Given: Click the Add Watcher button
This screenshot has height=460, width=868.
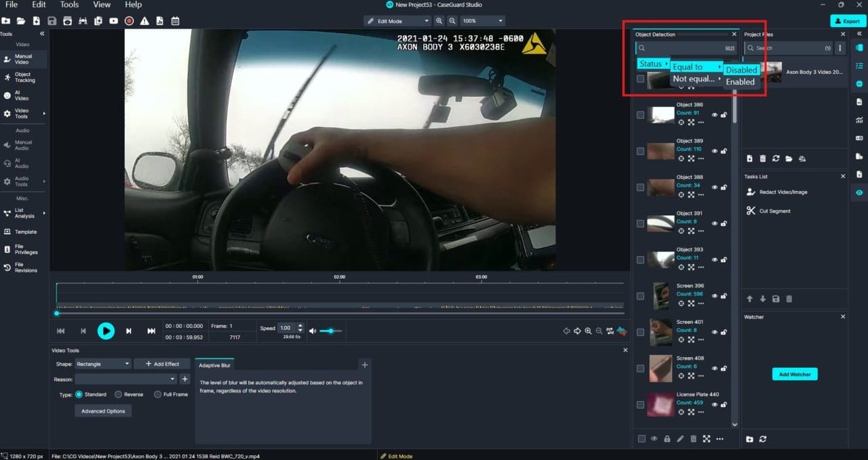Looking at the screenshot, I should tap(795, 374).
